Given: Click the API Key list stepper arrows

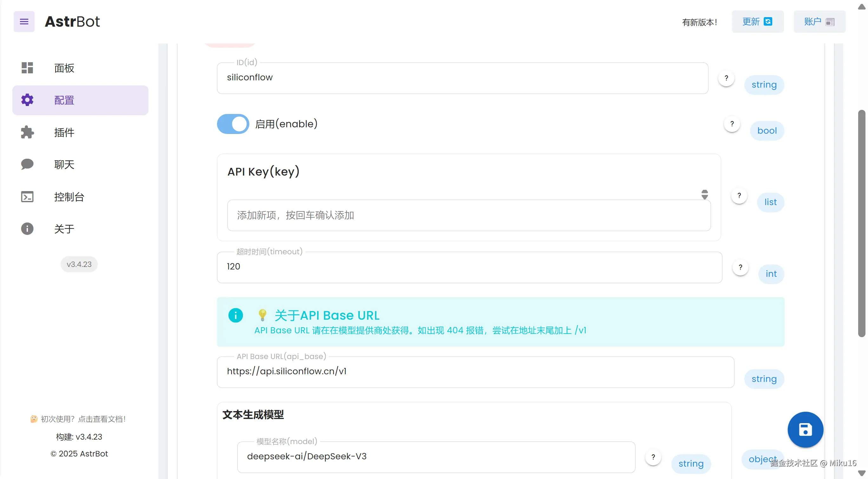Looking at the screenshot, I should point(705,195).
